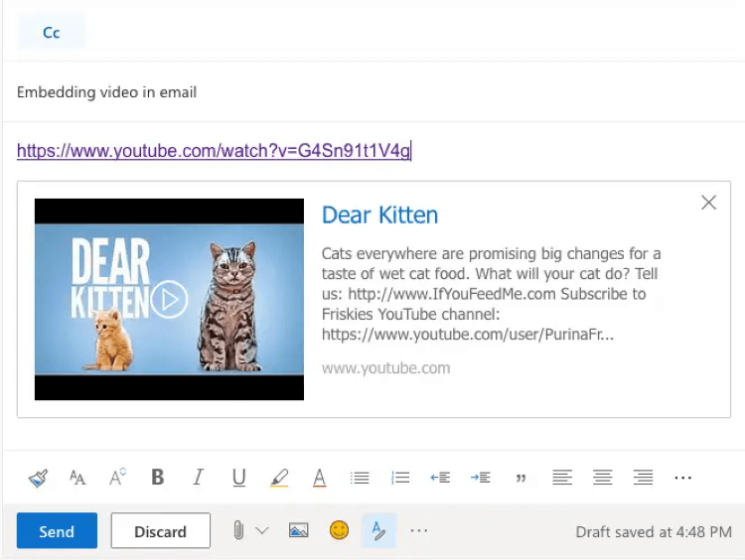Attach a file with paperclip icon
This screenshot has height=560, width=745.
click(239, 530)
